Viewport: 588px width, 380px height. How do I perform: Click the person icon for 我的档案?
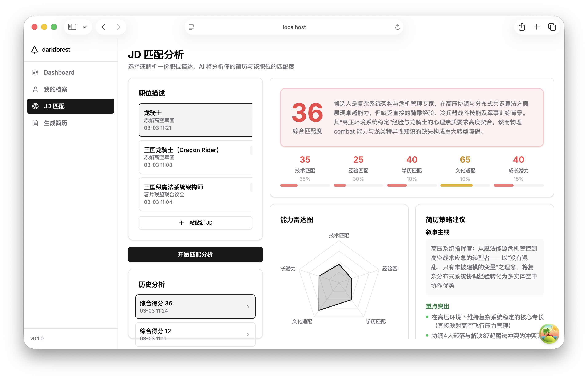point(35,89)
